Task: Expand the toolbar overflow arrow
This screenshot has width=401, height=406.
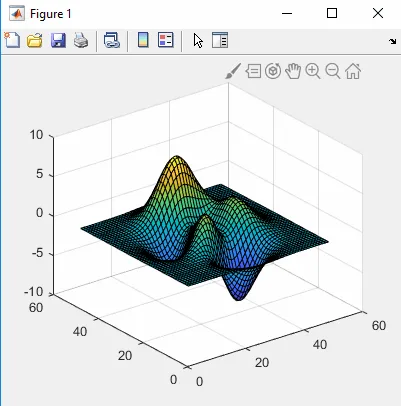Action: click(392, 42)
